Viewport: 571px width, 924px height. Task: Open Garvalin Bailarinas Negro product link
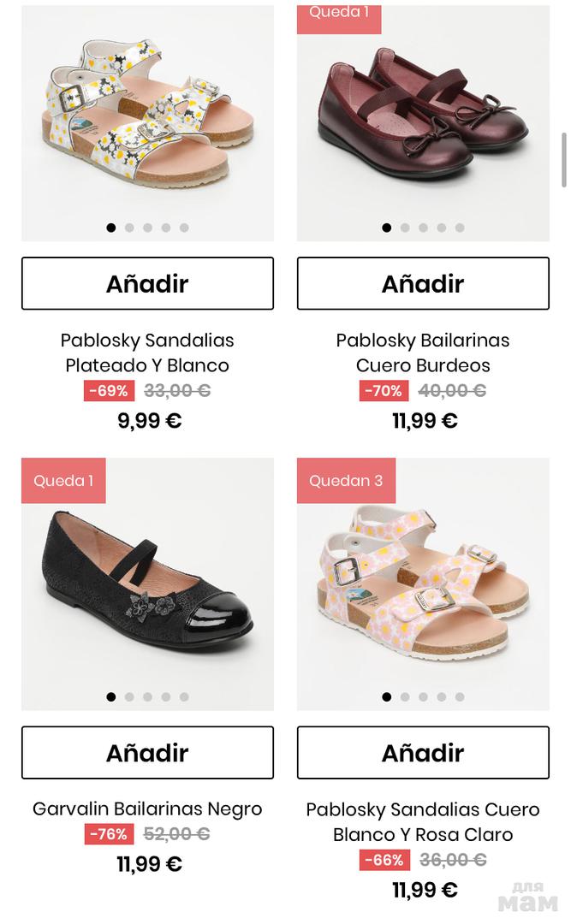pos(147,808)
